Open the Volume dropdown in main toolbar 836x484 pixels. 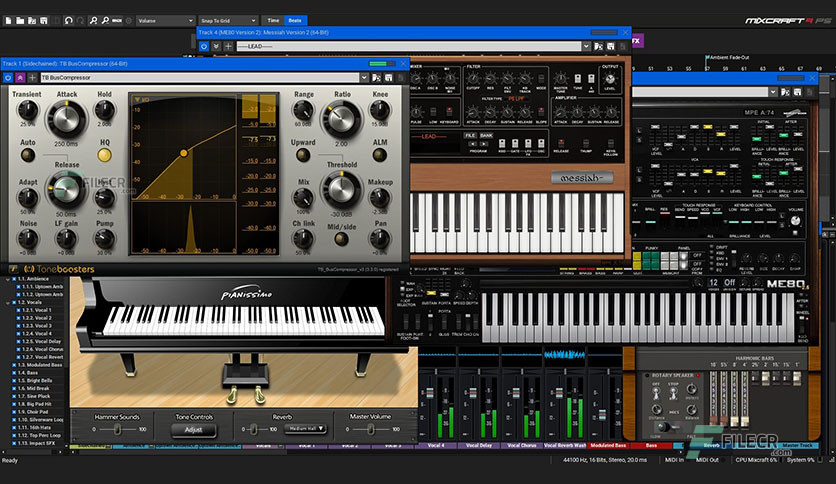[x=165, y=21]
